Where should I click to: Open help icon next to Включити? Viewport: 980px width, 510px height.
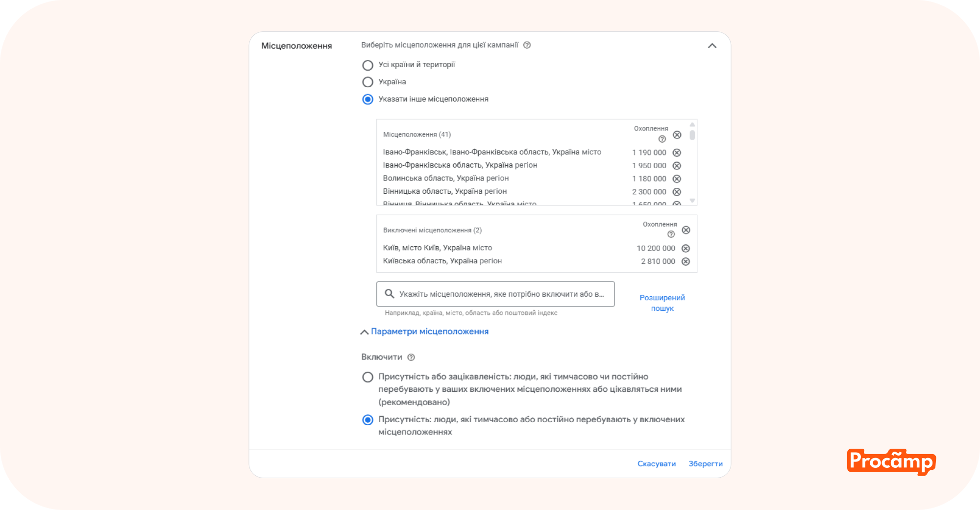411,357
